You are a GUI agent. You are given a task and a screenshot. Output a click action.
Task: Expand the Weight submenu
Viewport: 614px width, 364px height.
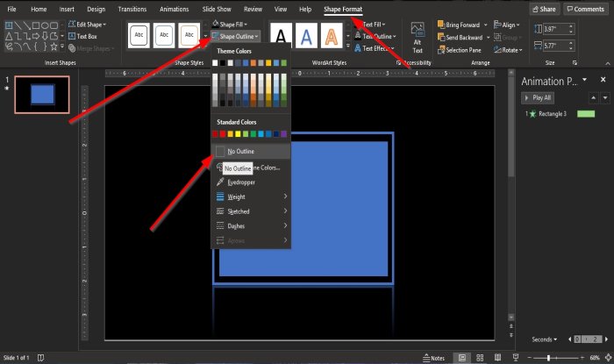point(251,196)
